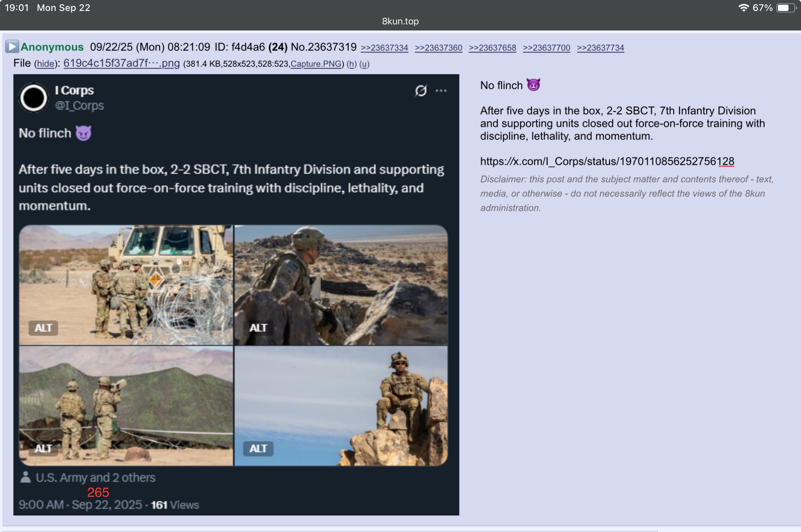The width and height of the screenshot is (801, 532).
Task: Click the (24) post count by ID
Action: pyautogui.click(x=278, y=47)
